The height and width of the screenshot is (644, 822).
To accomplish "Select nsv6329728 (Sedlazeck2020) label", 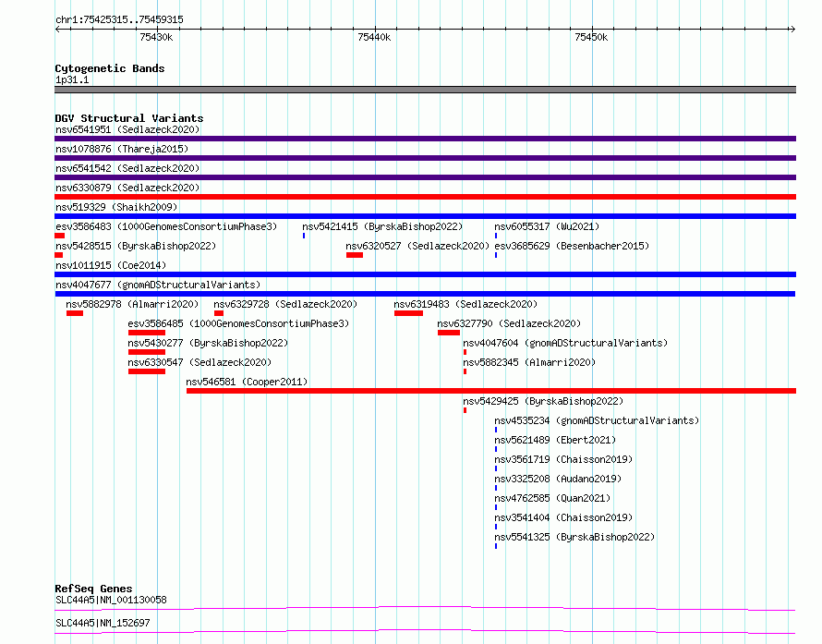I will [285, 304].
